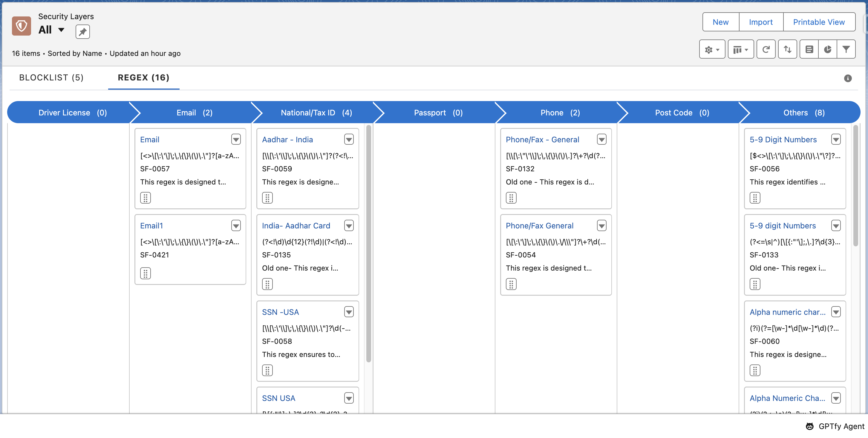Open the Kanban settings icon

(809, 50)
